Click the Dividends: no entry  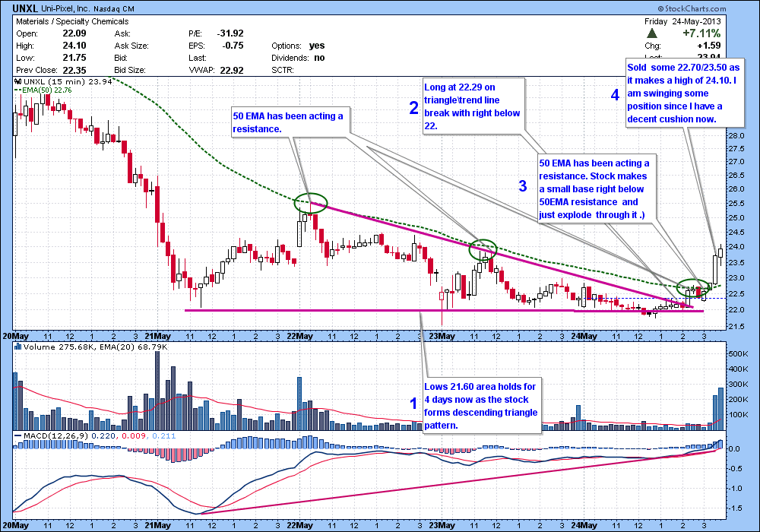[x=298, y=58]
